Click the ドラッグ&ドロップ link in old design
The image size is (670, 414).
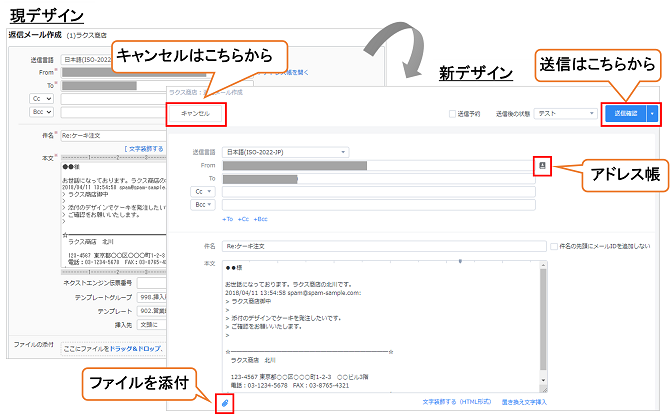tap(135, 349)
